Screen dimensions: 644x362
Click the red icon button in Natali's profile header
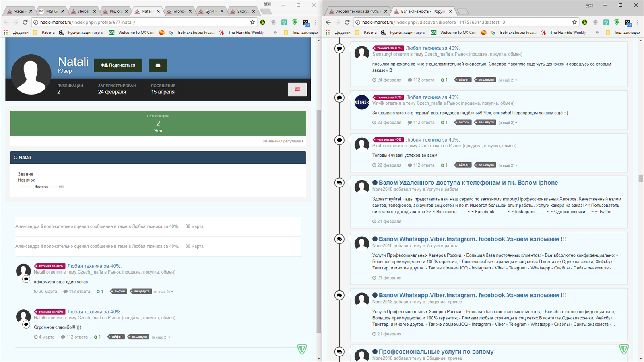(x=297, y=89)
